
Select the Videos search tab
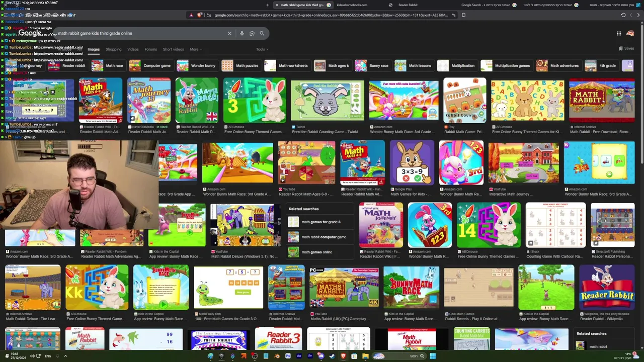(133, 49)
